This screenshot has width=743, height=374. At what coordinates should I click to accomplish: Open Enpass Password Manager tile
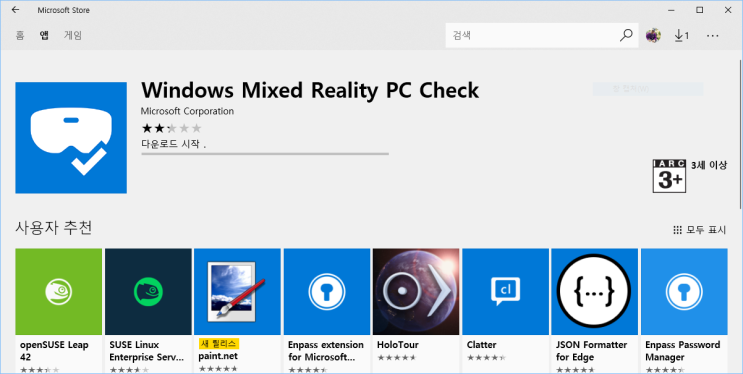tap(684, 310)
